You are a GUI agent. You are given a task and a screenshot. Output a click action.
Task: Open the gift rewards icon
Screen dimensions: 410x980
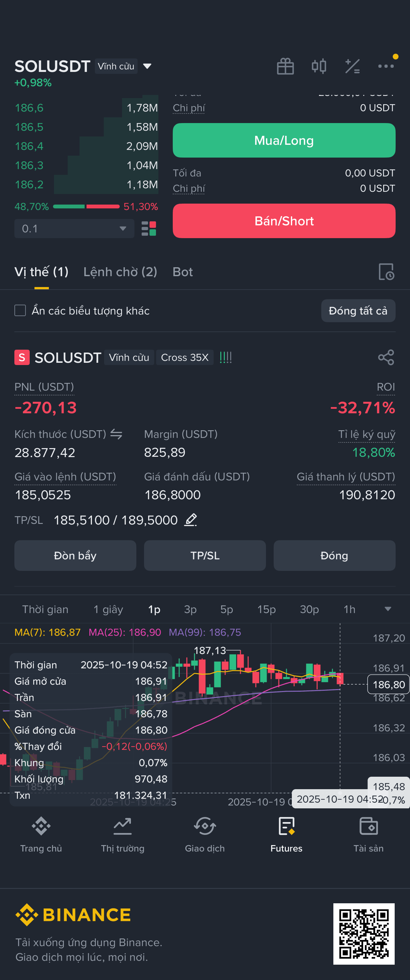point(285,66)
